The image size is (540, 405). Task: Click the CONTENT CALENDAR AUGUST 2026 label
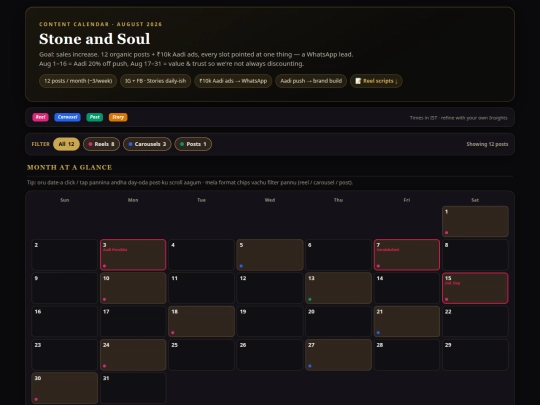click(x=100, y=24)
